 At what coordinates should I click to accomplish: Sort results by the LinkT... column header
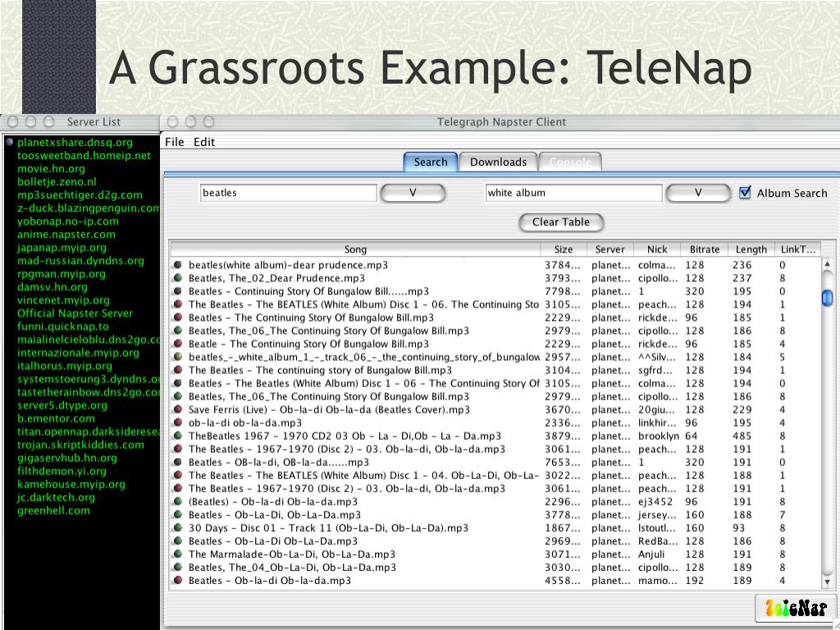click(797, 249)
